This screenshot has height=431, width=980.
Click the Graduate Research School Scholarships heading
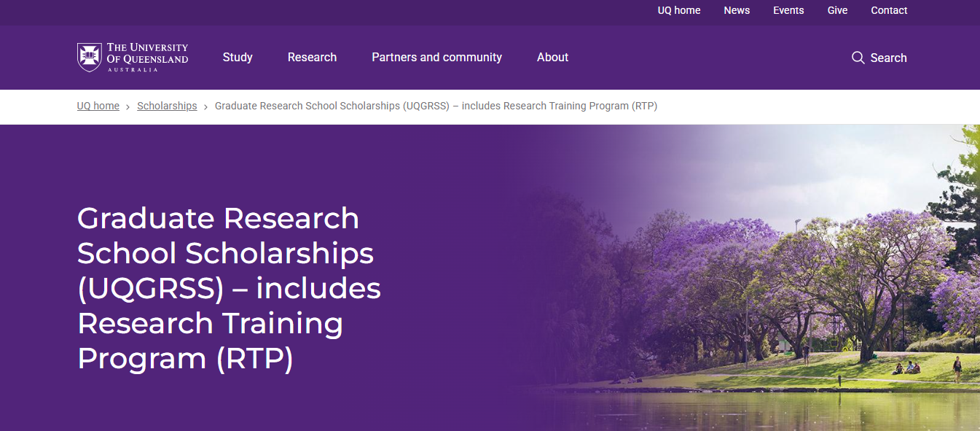(x=229, y=289)
